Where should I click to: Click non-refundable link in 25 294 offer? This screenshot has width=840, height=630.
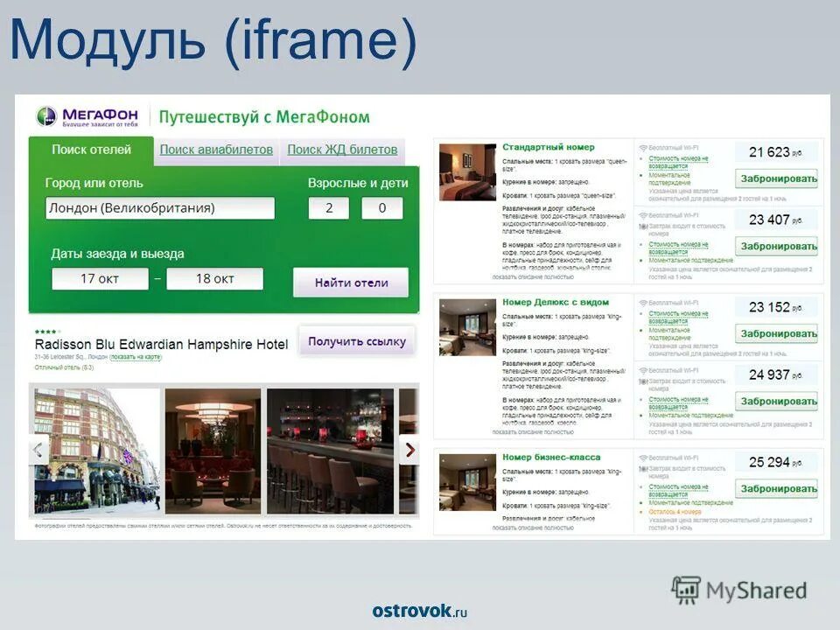[x=678, y=490]
